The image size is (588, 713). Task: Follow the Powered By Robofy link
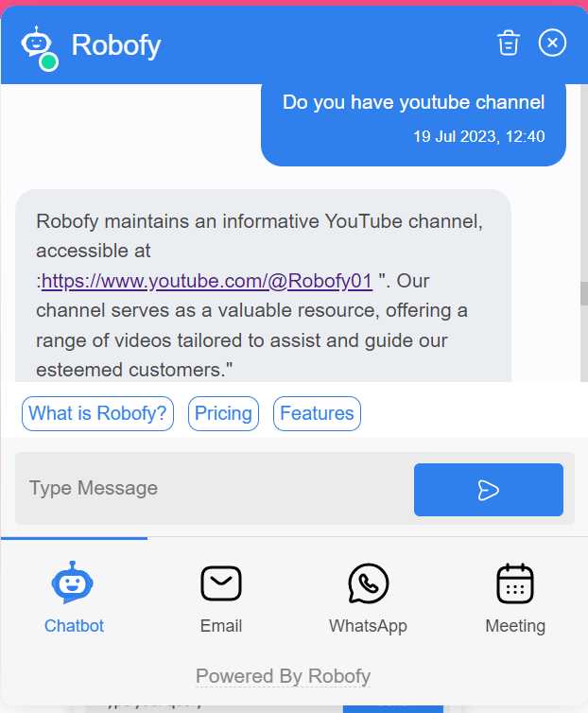(283, 676)
